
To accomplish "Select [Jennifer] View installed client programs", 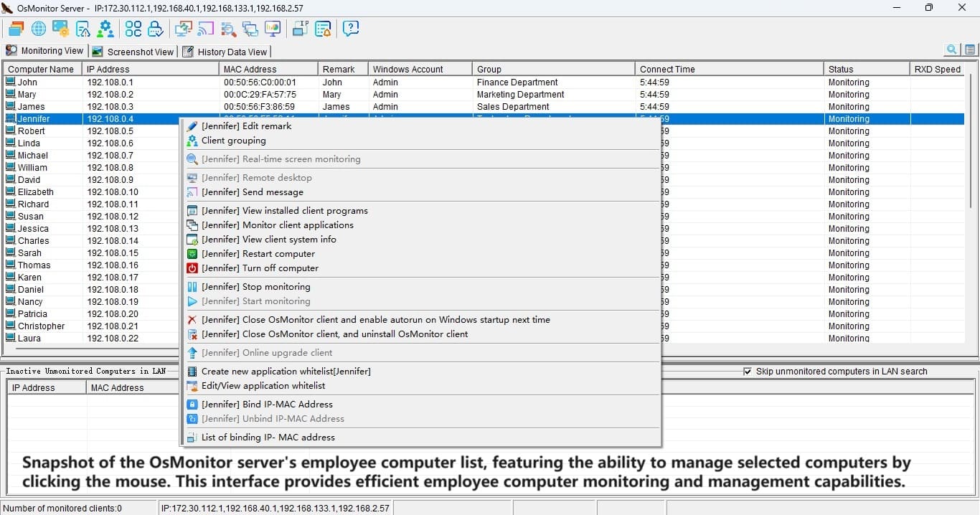I will click(420, 211).
